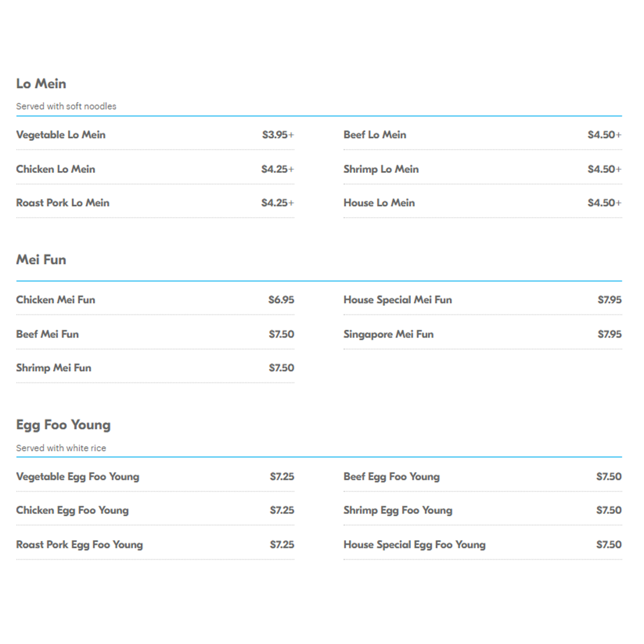Click the House Special Mei Fun price
This screenshot has height=644, width=644.
pyautogui.click(x=609, y=300)
